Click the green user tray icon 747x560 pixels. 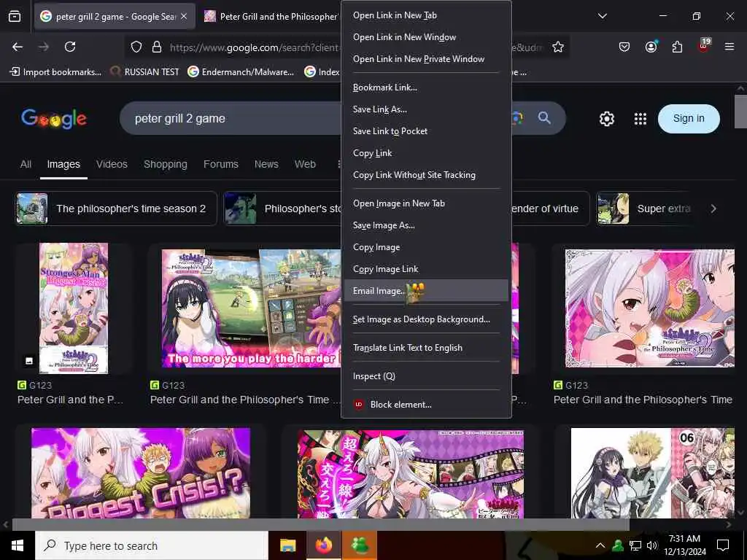618,545
